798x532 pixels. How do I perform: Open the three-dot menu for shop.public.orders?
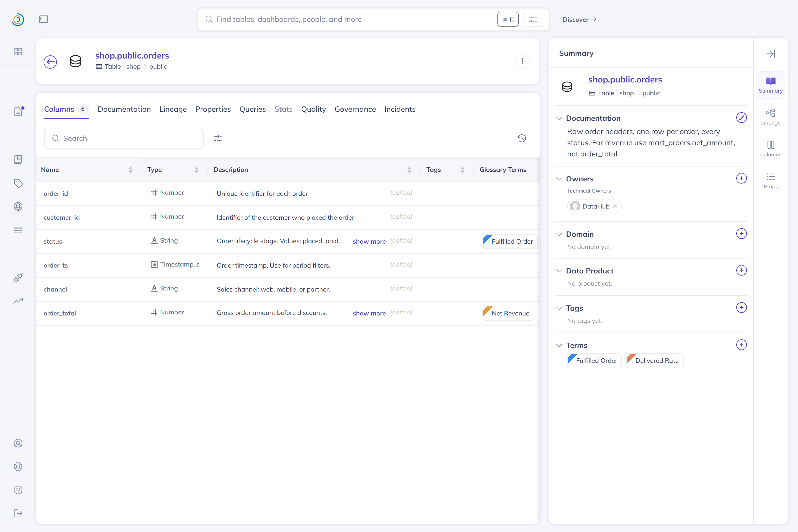522,61
